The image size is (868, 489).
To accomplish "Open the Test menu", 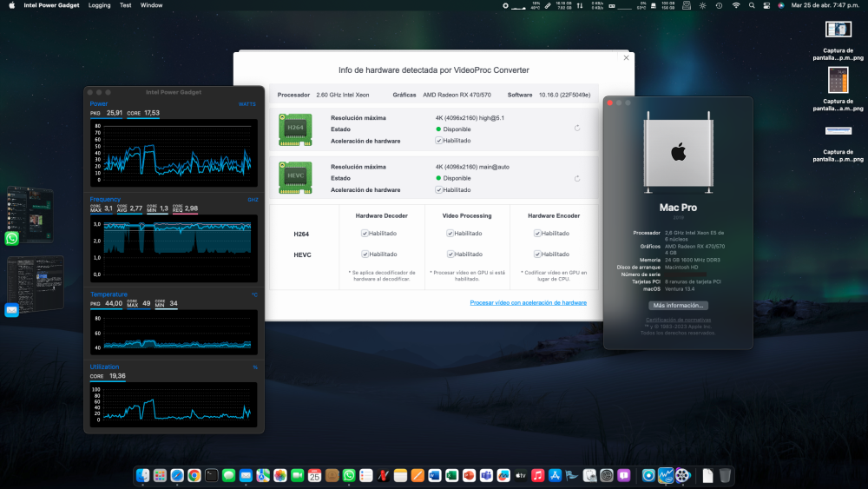I will tap(126, 5).
